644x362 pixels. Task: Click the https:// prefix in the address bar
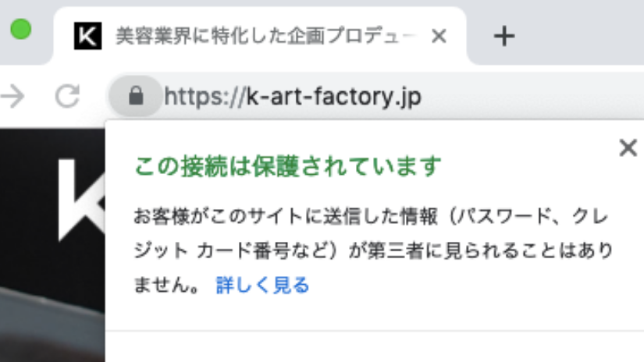pos(205,97)
